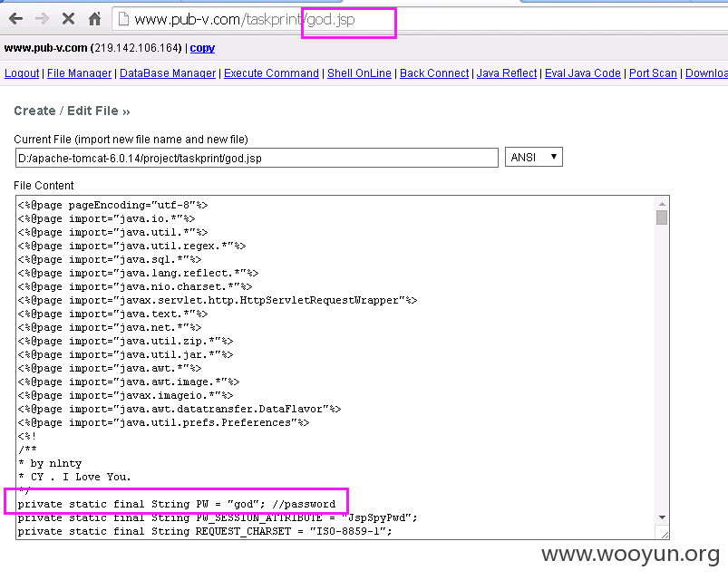Viewport: 728px width, 580px height.
Task: Click the line with PW = "god"
Action: [177, 504]
